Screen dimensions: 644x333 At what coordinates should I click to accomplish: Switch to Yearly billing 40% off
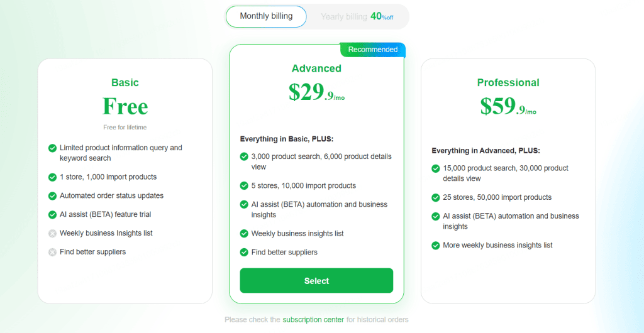point(357,16)
